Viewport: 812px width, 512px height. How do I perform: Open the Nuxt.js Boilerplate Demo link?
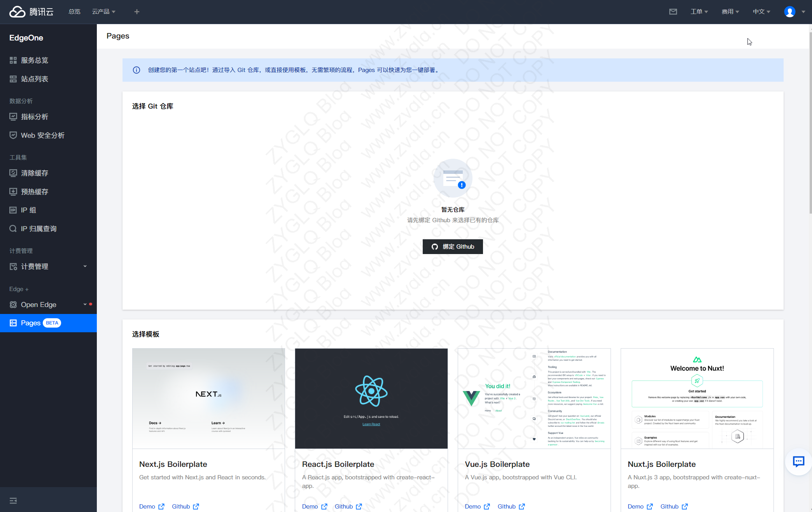[640, 507]
